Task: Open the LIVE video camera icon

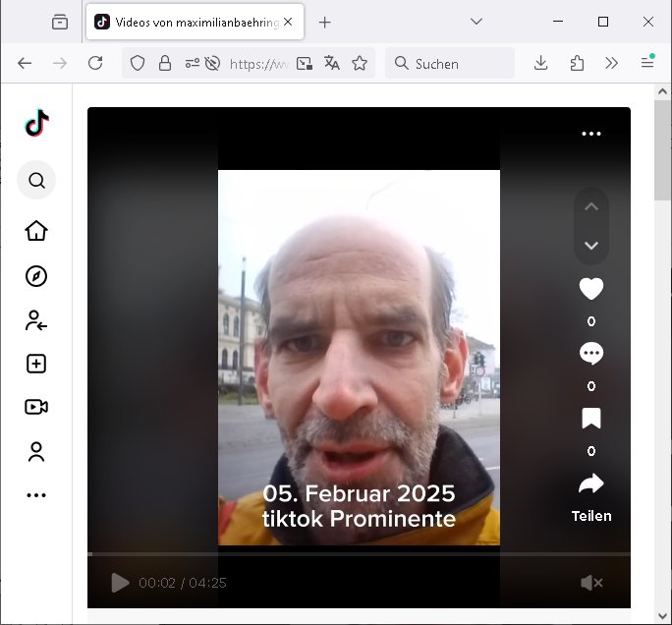Action: tap(36, 407)
